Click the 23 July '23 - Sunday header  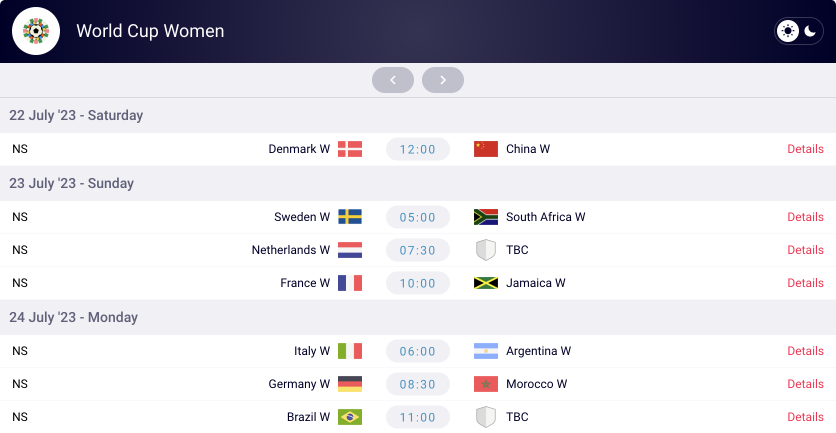tap(71, 183)
